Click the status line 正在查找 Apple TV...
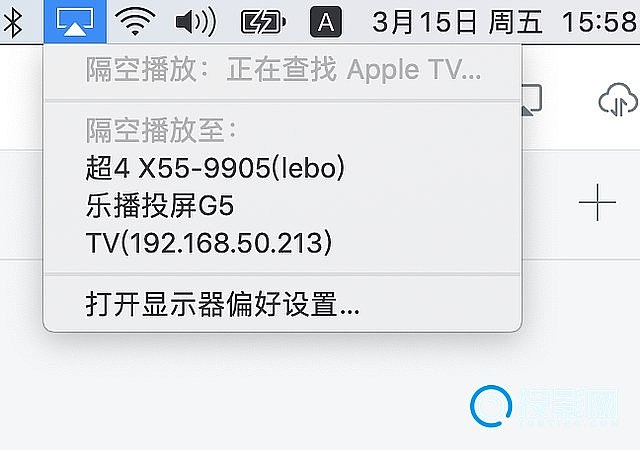 pos(354,70)
